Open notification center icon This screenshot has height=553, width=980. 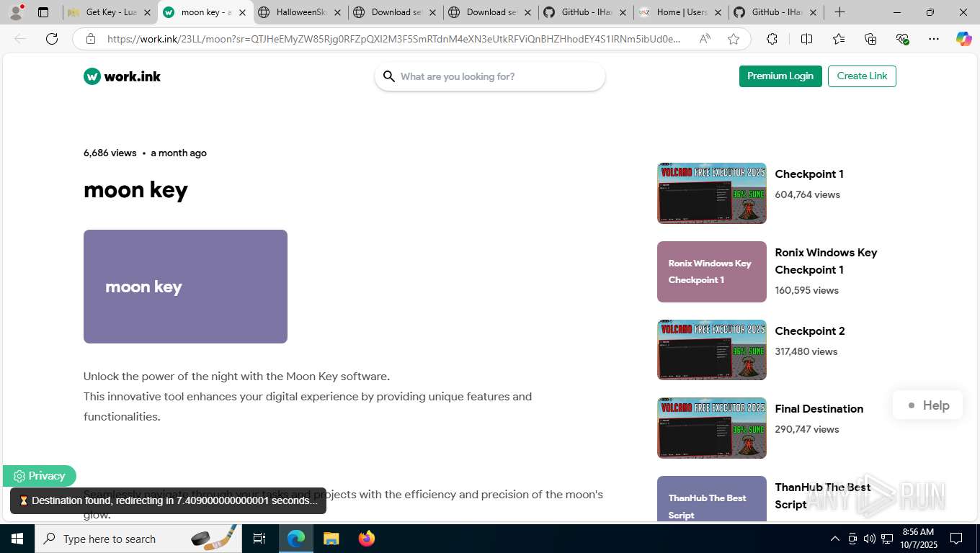(956, 539)
